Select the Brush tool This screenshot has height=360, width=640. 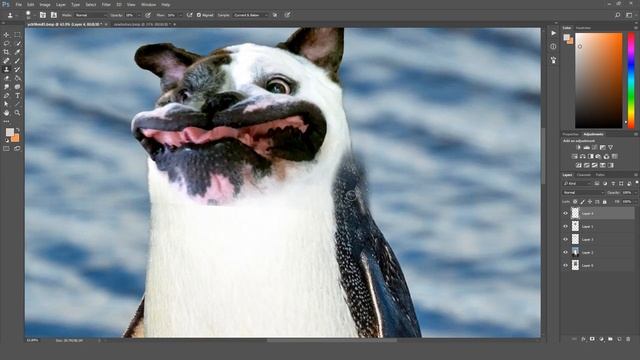pyautogui.click(x=17, y=61)
